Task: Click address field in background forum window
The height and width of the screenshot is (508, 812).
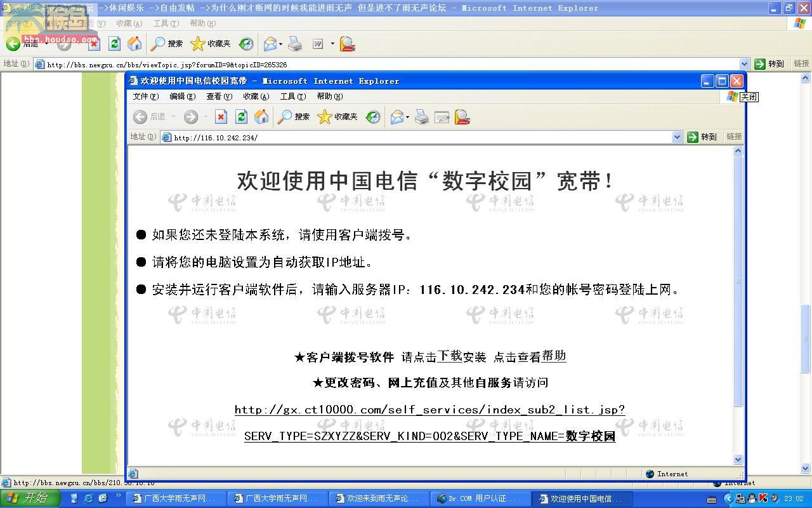Action: (x=392, y=64)
